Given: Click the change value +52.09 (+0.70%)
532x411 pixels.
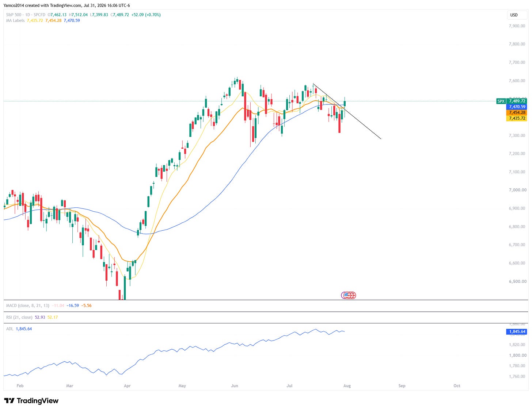Looking at the screenshot, I should point(146,15).
